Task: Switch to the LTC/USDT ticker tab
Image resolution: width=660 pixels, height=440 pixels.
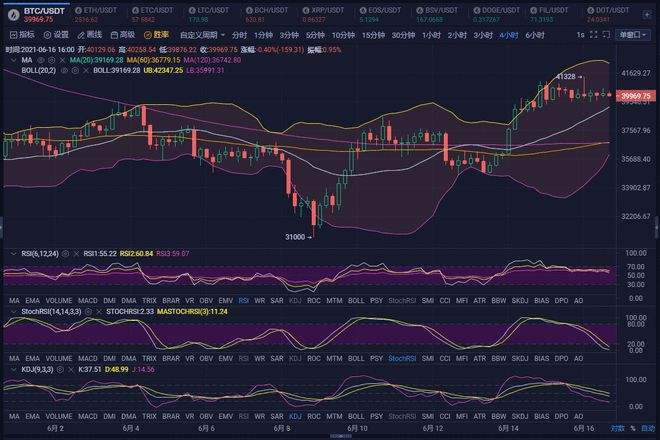Action: click(x=209, y=15)
